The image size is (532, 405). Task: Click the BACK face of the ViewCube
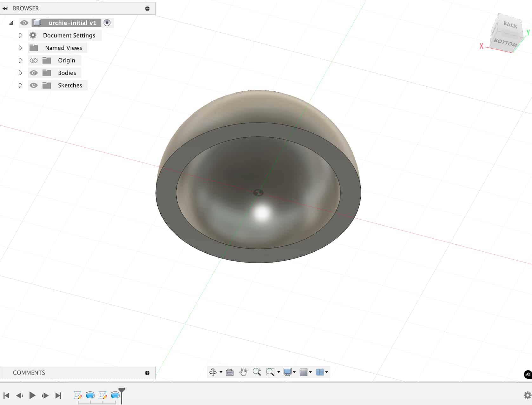pos(510,25)
